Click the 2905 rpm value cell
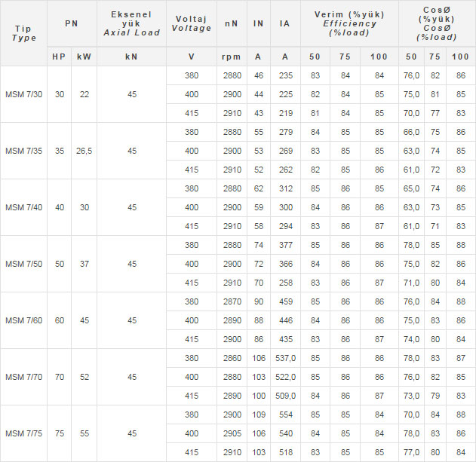This screenshot has width=476, height=462. (232, 433)
